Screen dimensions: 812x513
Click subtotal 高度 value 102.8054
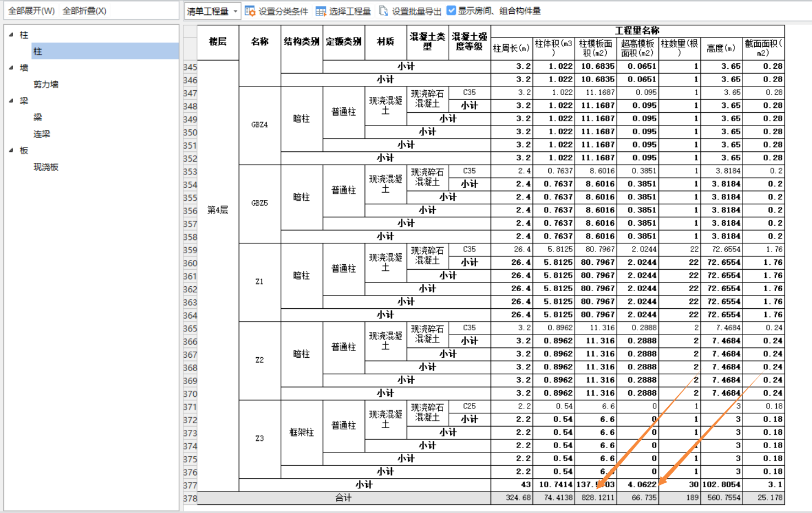(721, 485)
